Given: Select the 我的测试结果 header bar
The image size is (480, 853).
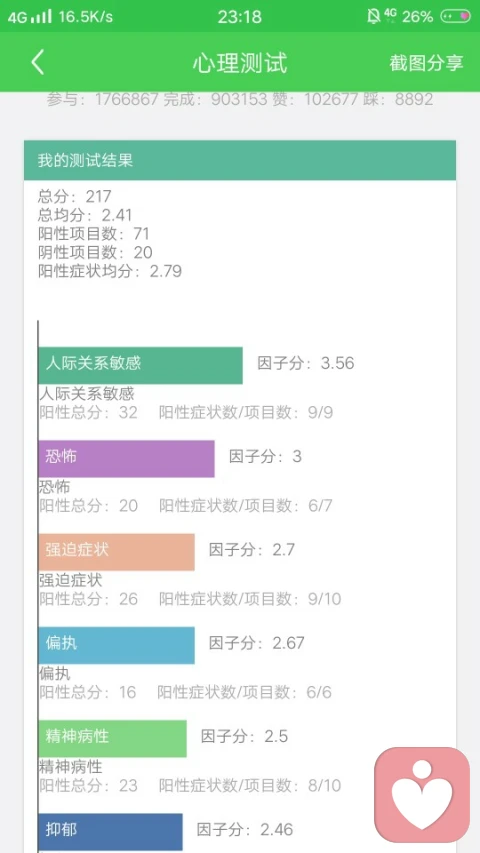Looking at the screenshot, I should pos(240,160).
